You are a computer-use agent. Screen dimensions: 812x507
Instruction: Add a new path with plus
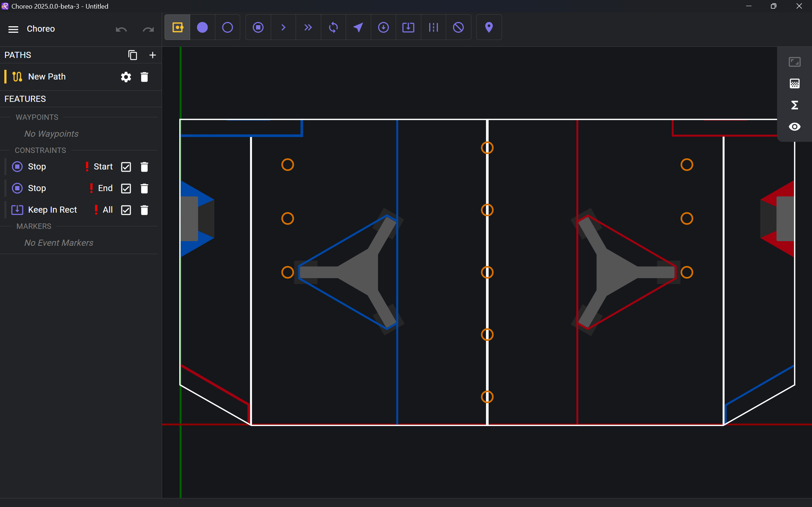[x=153, y=55]
